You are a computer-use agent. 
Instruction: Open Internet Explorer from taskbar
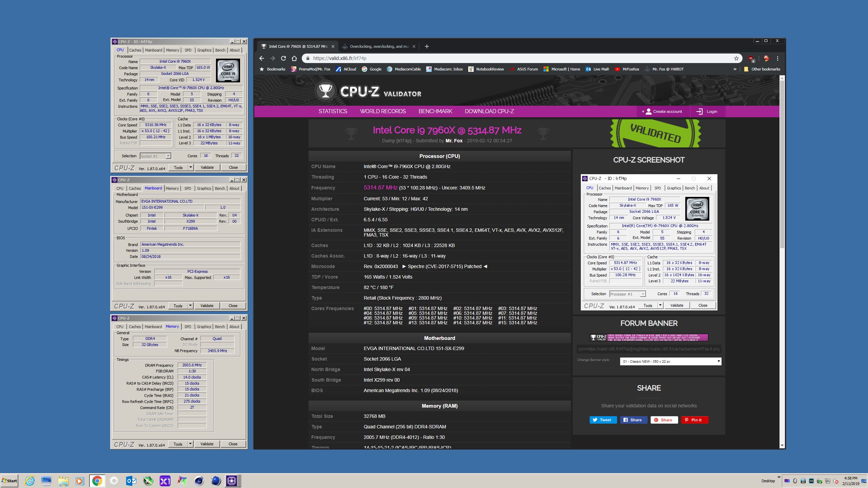click(x=30, y=481)
